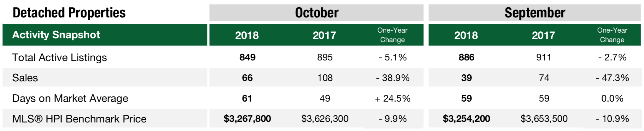This screenshot has height=131, width=644.
Task: Click the September 2018 column header
Action: [x=466, y=35]
